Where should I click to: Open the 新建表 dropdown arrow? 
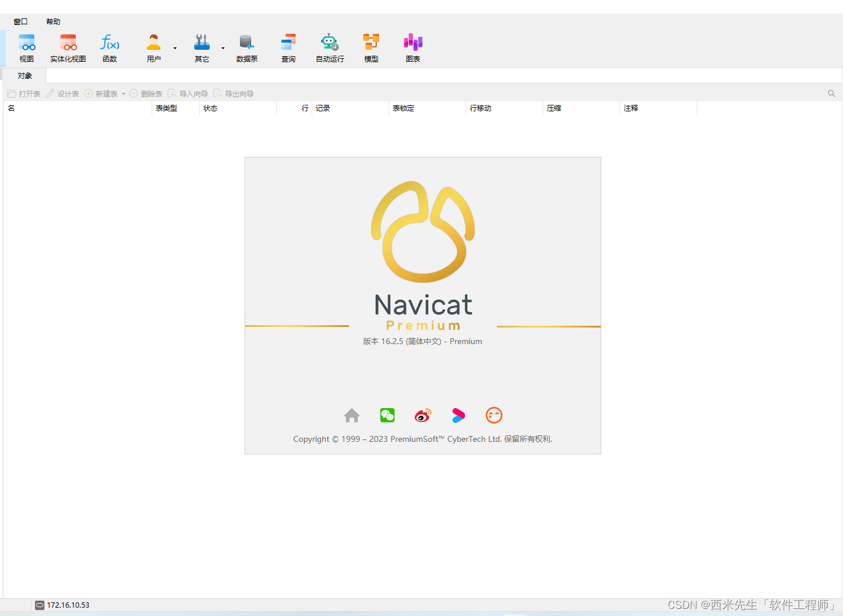tap(123, 93)
